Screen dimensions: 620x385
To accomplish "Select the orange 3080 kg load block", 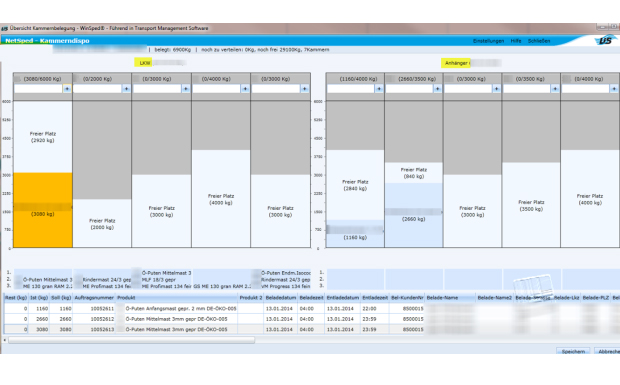I will pyautogui.click(x=43, y=210).
